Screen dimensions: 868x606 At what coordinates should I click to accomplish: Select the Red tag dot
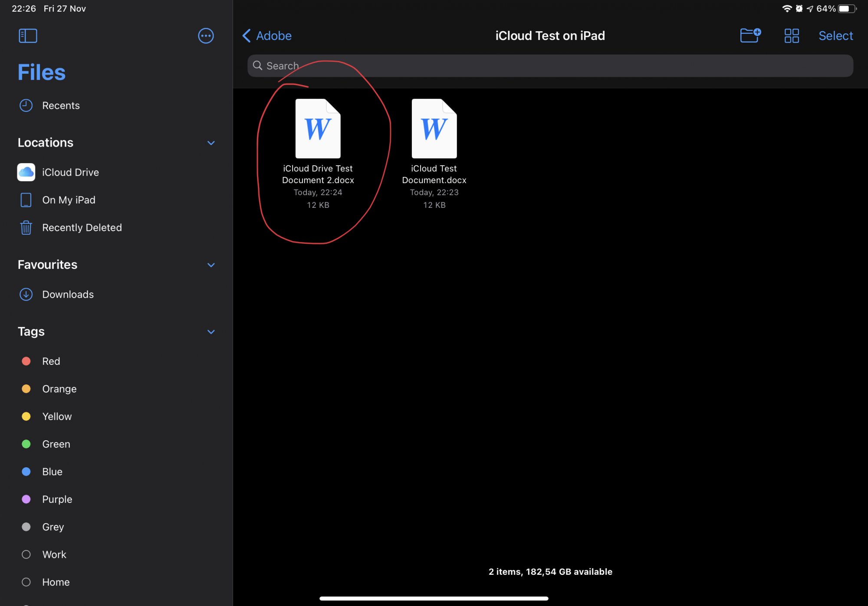26,361
